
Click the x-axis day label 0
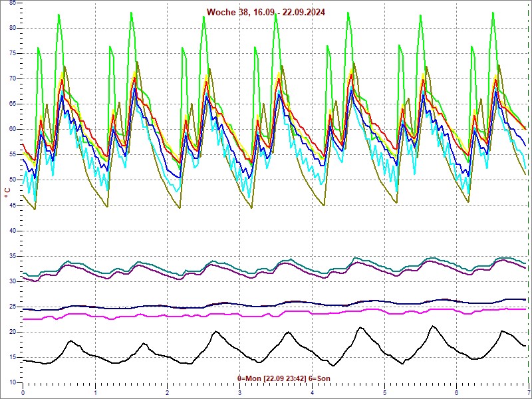pyautogui.click(x=23, y=393)
